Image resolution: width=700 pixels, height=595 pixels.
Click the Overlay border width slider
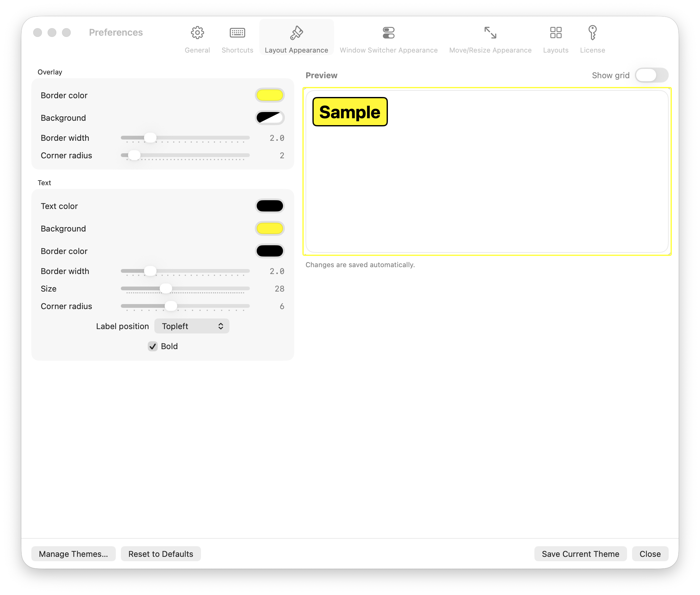point(185,138)
